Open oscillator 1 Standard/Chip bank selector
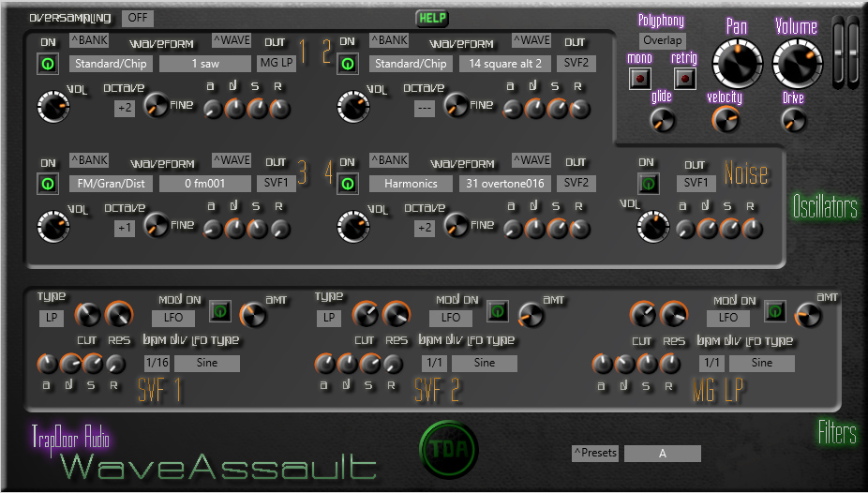The height and width of the screenshot is (493, 868). click(111, 64)
